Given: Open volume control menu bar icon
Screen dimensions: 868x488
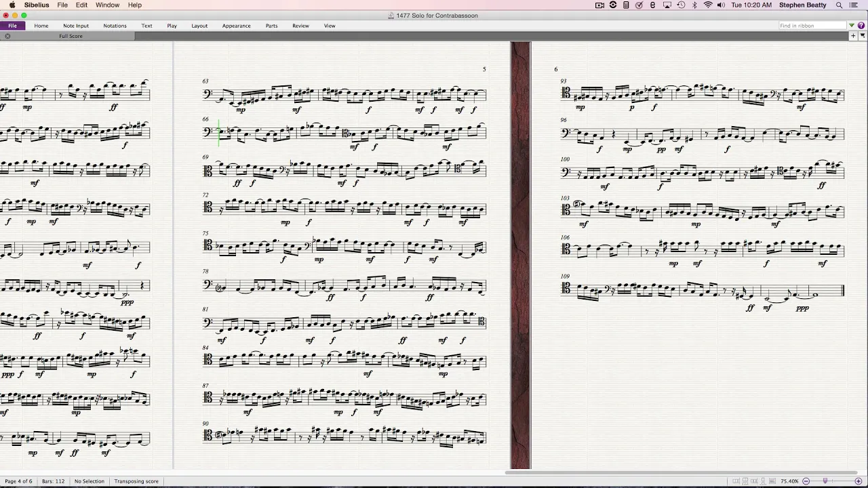Looking at the screenshot, I should coord(721,5).
